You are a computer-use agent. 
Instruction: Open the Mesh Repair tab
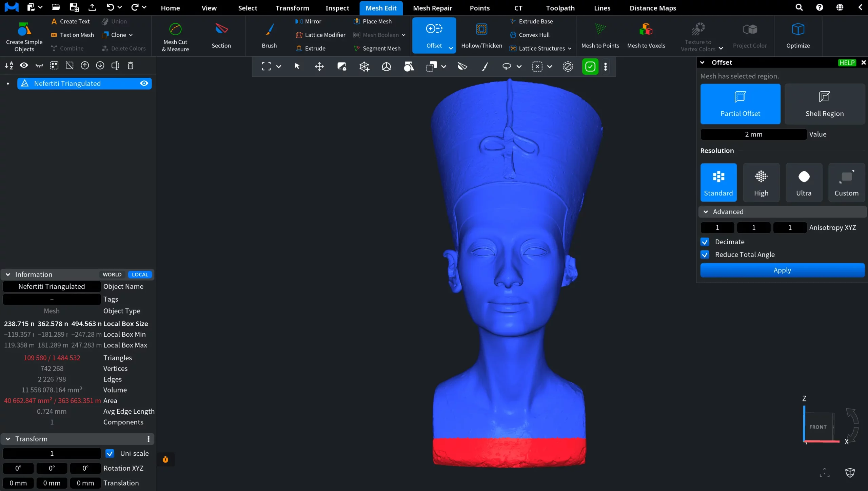pos(432,8)
